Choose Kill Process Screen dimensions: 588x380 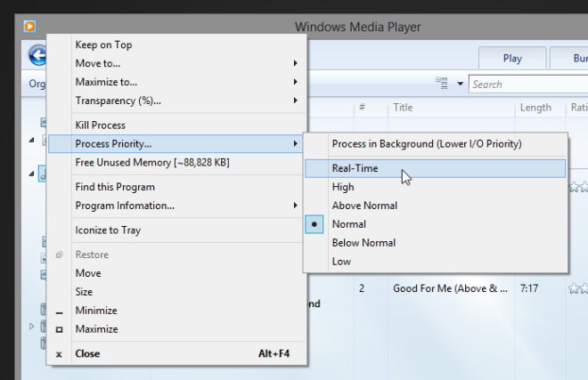click(x=176, y=125)
